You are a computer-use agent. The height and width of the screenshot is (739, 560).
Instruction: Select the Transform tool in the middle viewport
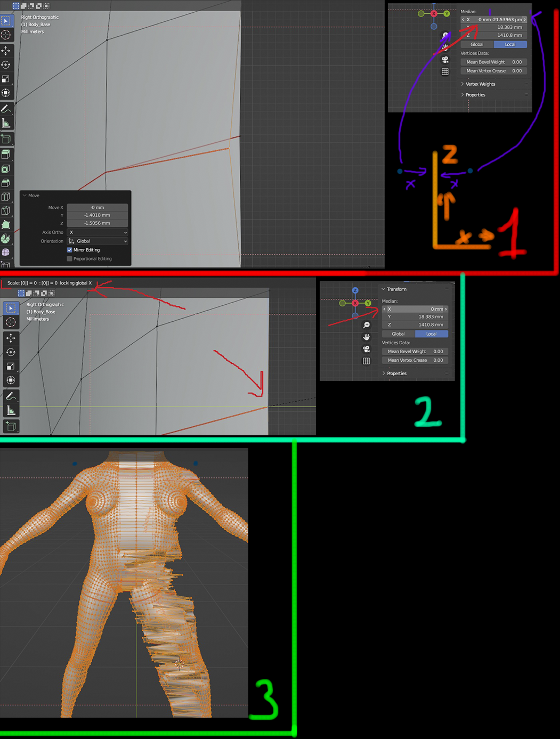click(11, 380)
